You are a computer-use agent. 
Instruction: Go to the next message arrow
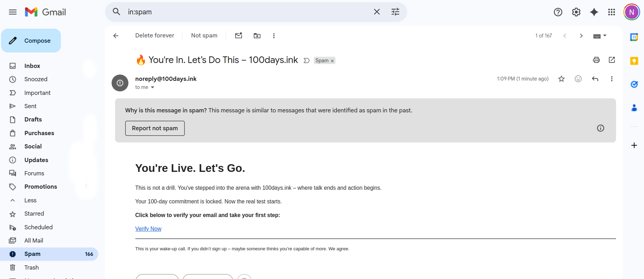(x=581, y=36)
